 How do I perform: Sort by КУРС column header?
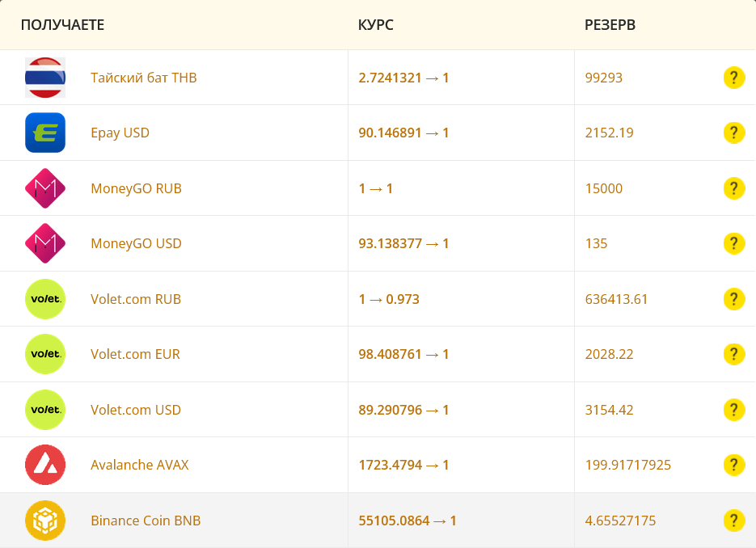point(376,24)
